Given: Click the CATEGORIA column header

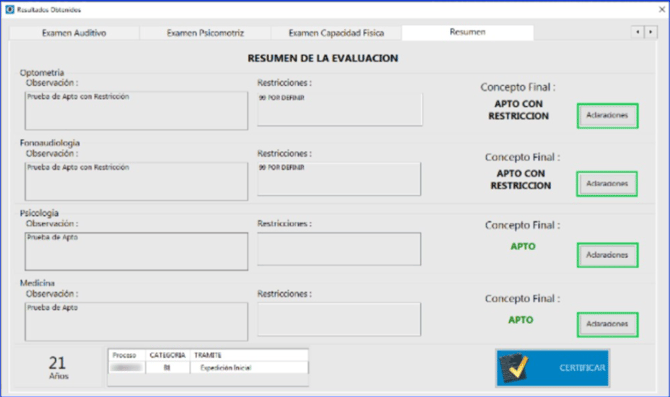Looking at the screenshot, I should [x=168, y=355].
